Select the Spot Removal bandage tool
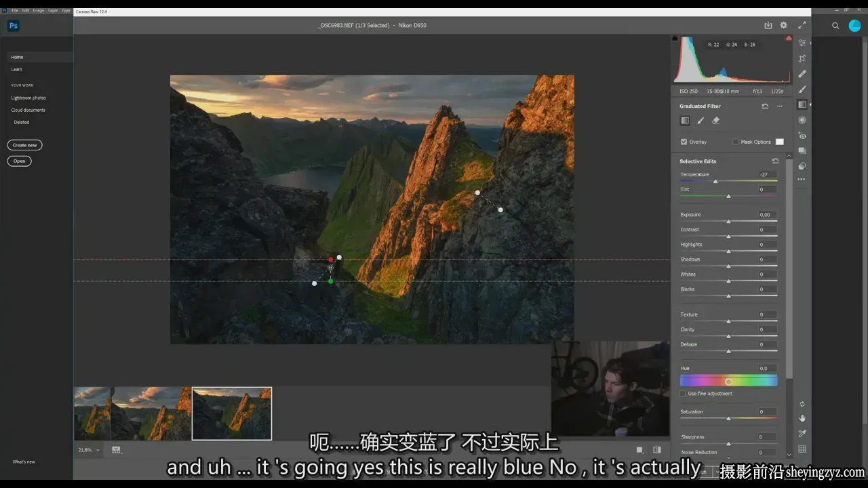 tap(802, 74)
